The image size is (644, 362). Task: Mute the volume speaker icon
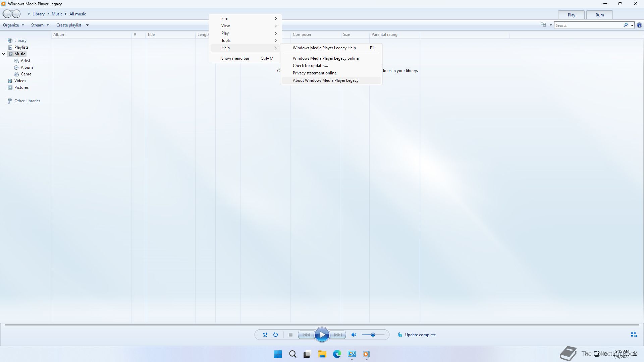[x=354, y=335]
